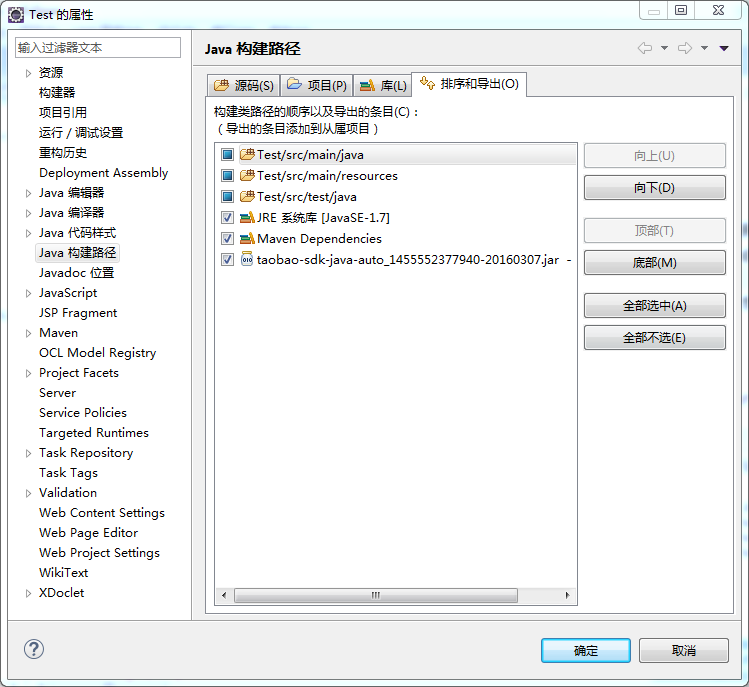This screenshot has width=749, height=687.
Task: Click the forward navigation arrow icon
Action: (x=685, y=48)
